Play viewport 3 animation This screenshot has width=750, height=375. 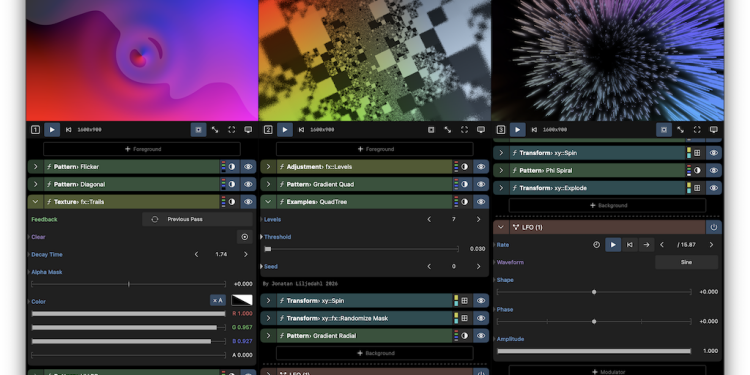pos(518,130)
